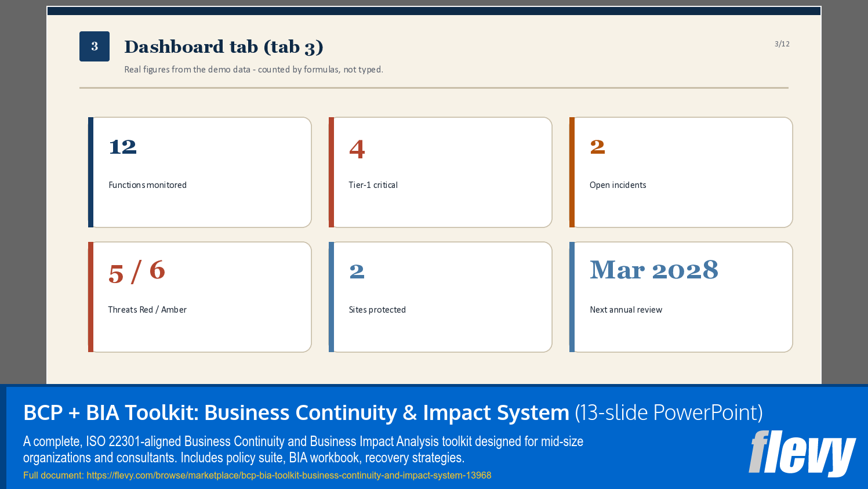Select the "Open incidents" label
Screen dimensions: 868x489
point(618,185)
